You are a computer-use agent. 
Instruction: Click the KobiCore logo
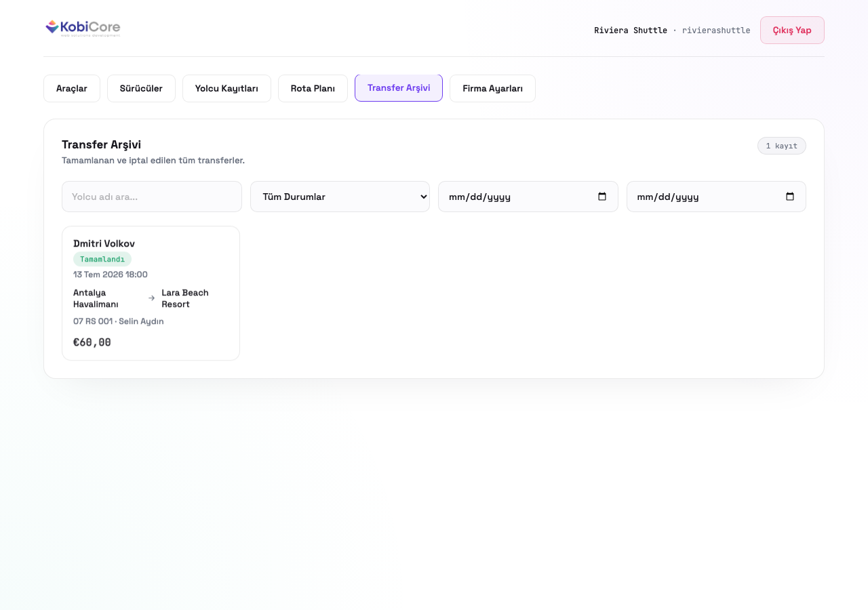(82, 28)
